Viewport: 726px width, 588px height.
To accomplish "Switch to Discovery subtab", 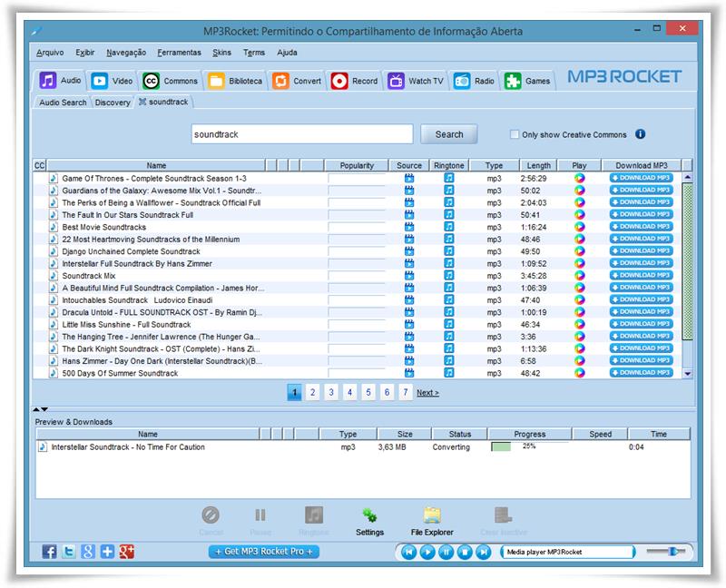I will (113, 103).
